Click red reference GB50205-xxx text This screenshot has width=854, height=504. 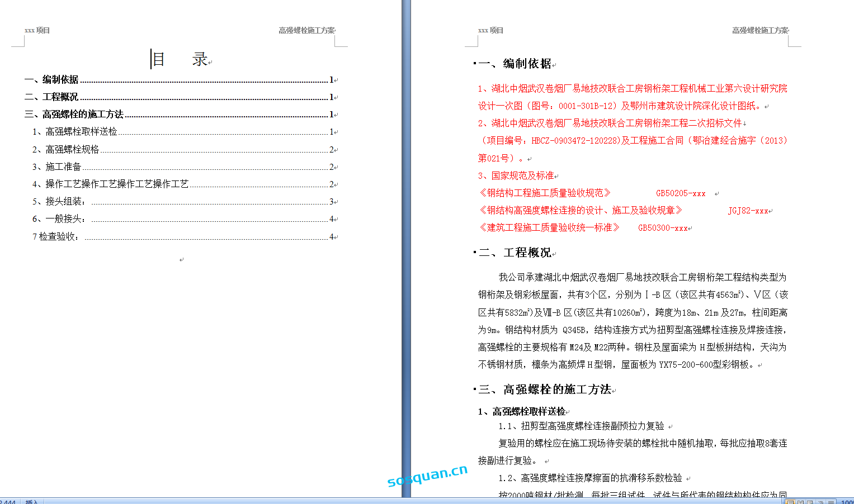click(681, 194)
